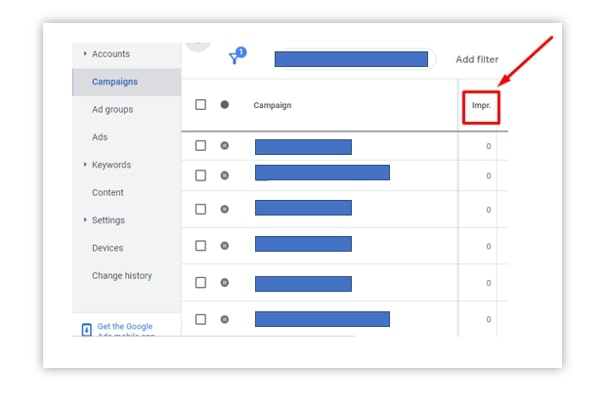Follow the Get the Google Ads mobile app link
Screen dimensions: 604x394
[x=126, y=330]
